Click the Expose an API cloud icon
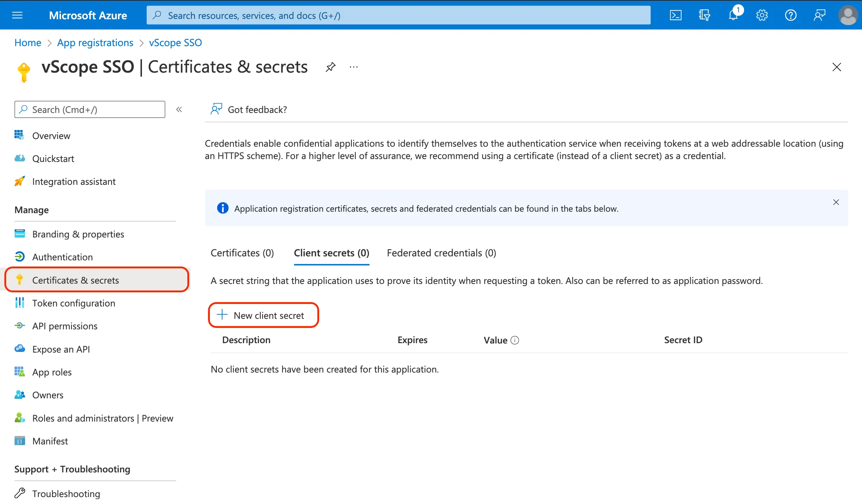 pos(20,349)
